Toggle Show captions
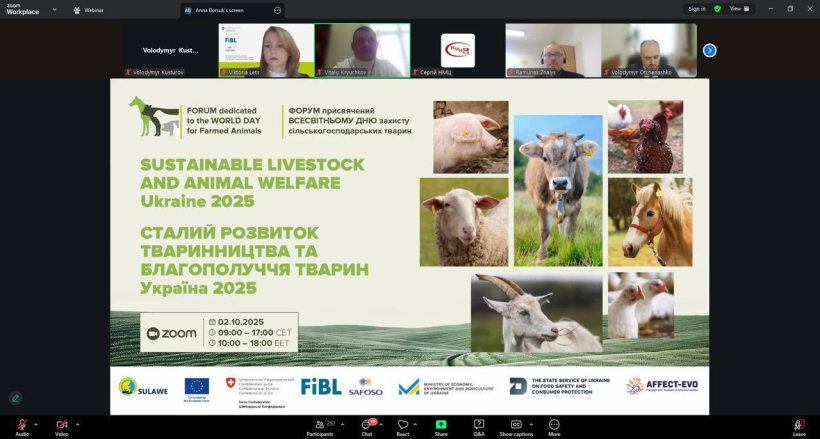820x439 pixels. (517, 426)
